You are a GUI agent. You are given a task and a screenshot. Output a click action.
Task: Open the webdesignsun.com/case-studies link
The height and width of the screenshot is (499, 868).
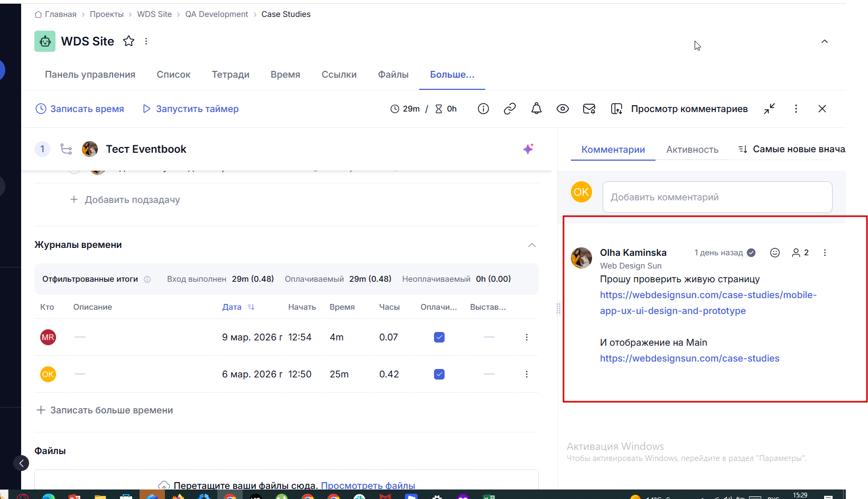[x=689, y=358]
